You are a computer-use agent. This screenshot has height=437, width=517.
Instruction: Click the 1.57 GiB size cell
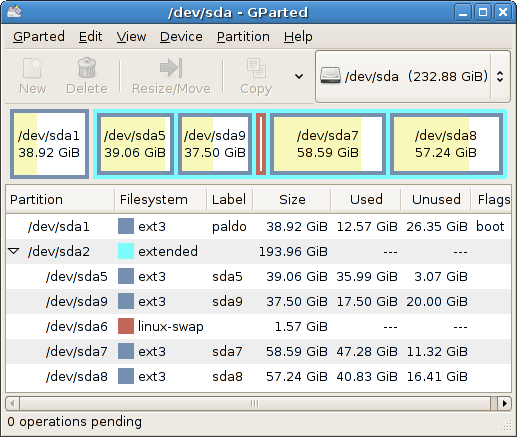(x=301, y=327)
